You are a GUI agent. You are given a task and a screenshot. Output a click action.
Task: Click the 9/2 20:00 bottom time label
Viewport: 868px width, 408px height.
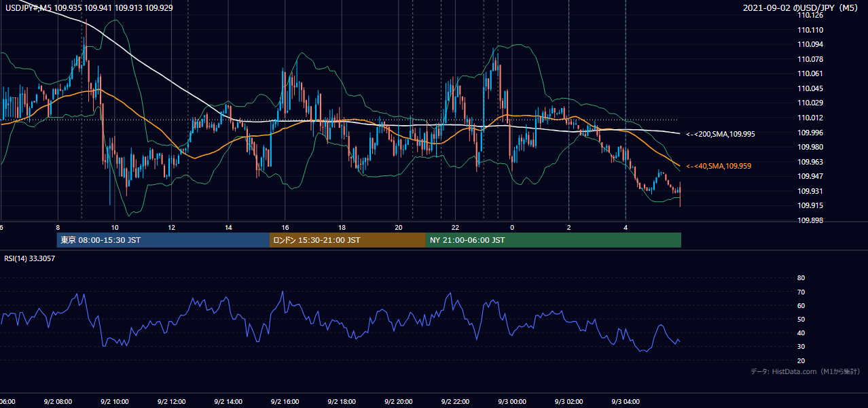click(399, 402)
